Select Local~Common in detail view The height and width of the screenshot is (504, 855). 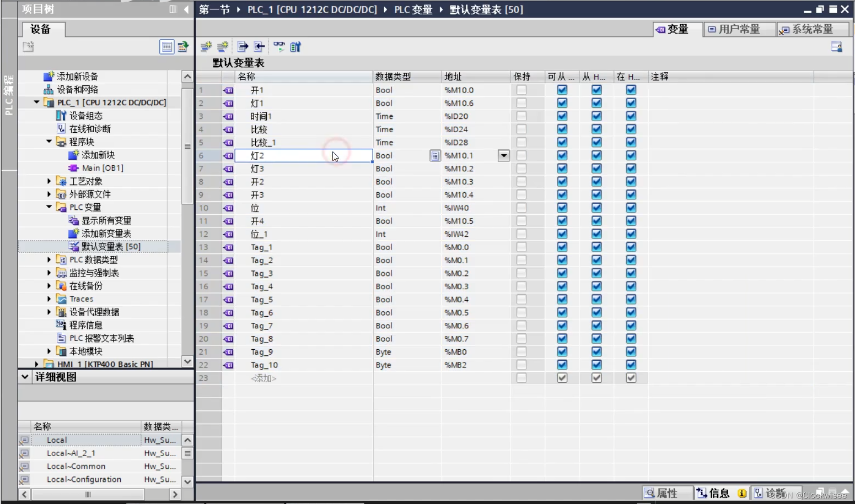pos(76,467)
